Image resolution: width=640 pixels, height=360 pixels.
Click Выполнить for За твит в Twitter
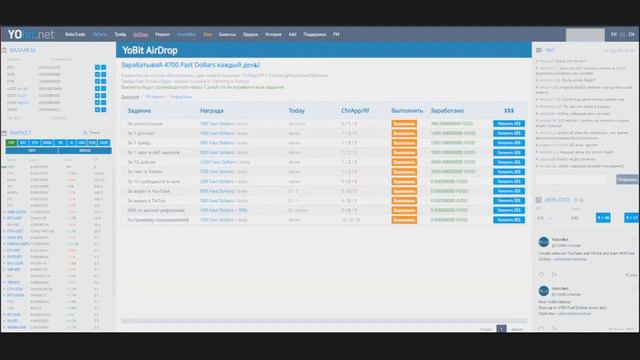point(404,172)
